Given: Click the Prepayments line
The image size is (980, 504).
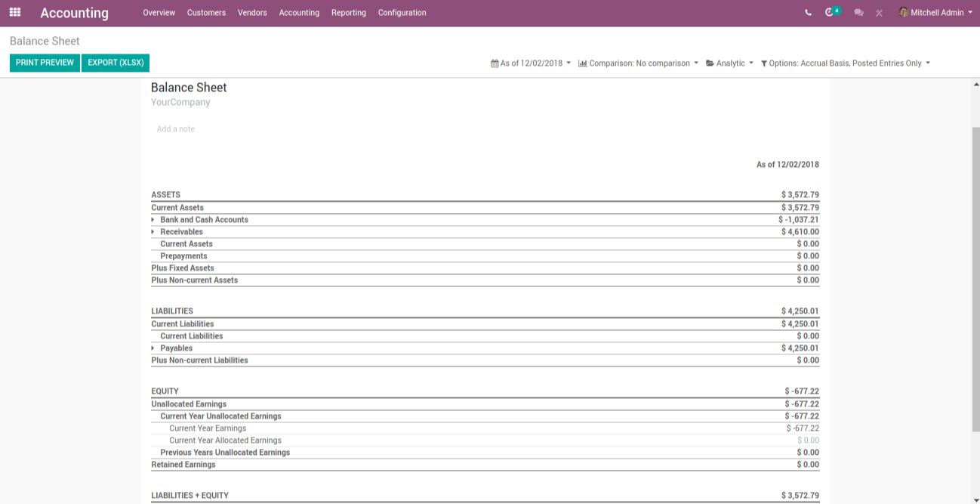Looking at the screenshot, I should (485, 256).
